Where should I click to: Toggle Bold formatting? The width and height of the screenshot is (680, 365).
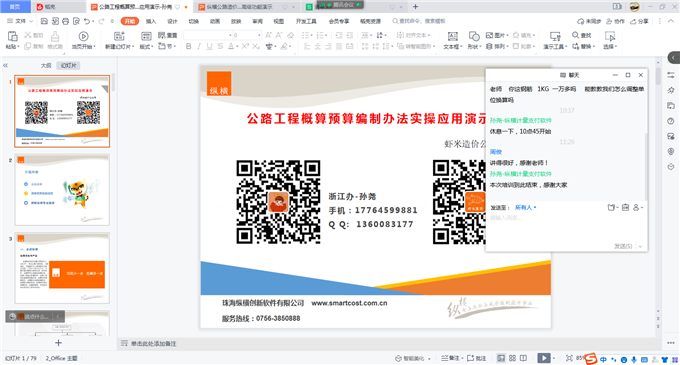pos(189,46)
